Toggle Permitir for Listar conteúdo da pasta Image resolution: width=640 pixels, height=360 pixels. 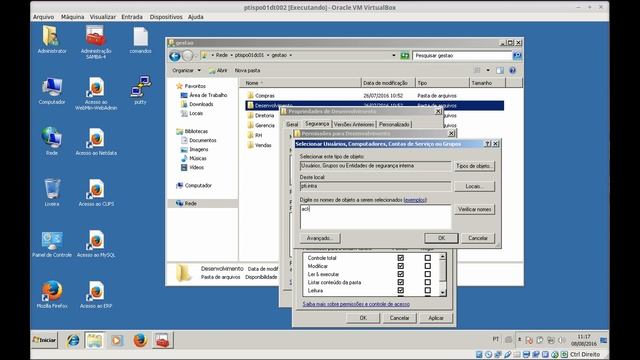point(400,282)
